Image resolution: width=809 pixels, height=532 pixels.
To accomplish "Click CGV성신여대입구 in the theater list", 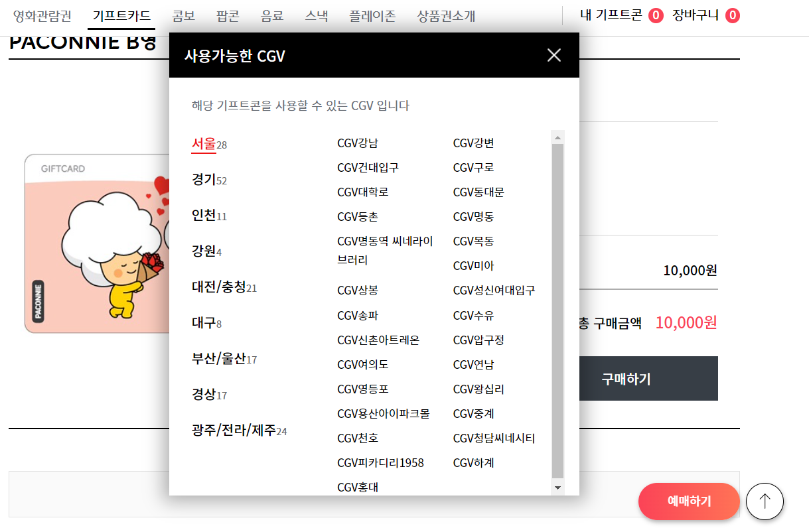I will point(494,290).
